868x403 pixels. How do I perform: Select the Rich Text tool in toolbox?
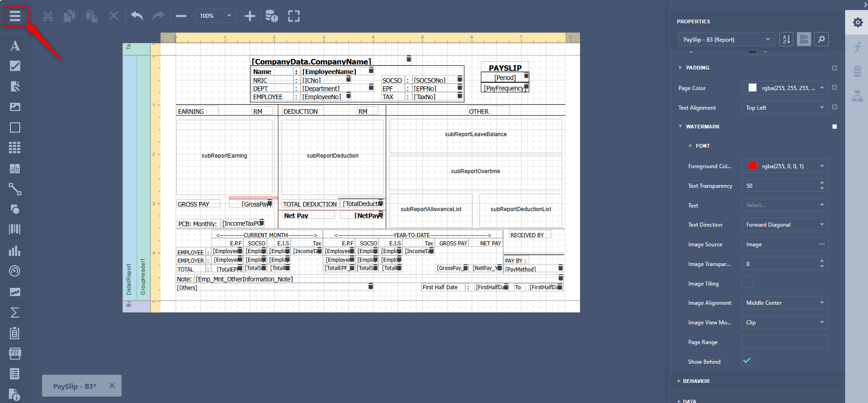coord(15,86)
